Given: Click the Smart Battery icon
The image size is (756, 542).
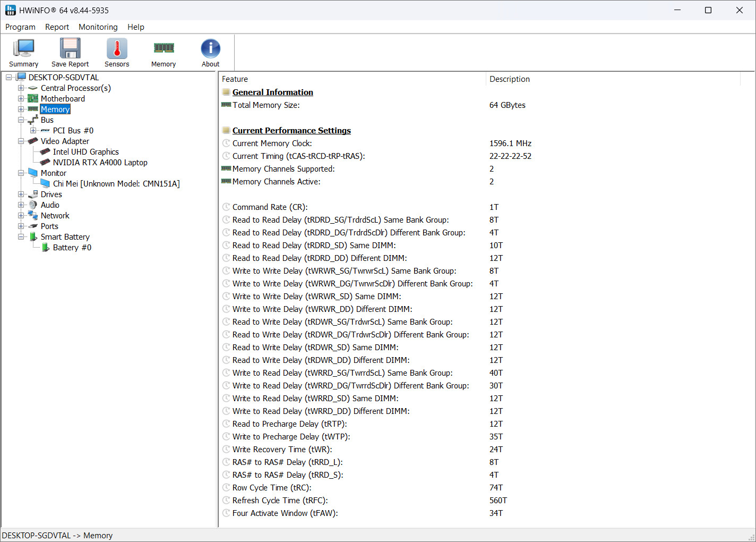Looking at the screenshot, I should pyautogui.click(x=33, y=237).
